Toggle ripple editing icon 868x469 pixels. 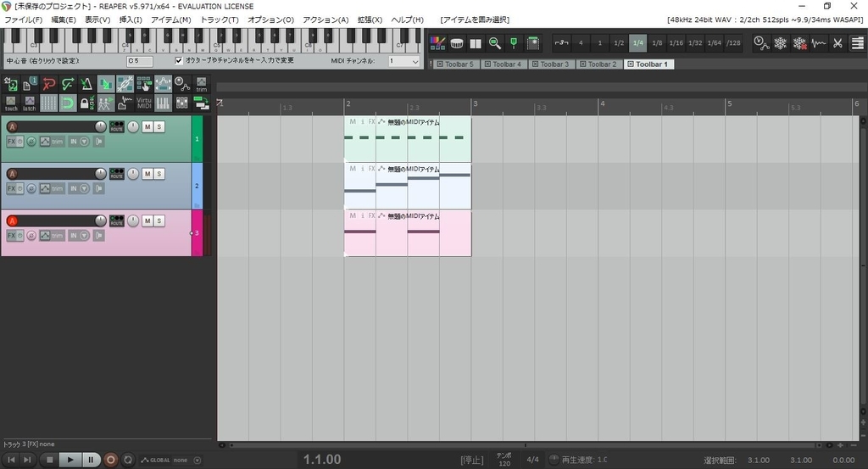(144, 84)
